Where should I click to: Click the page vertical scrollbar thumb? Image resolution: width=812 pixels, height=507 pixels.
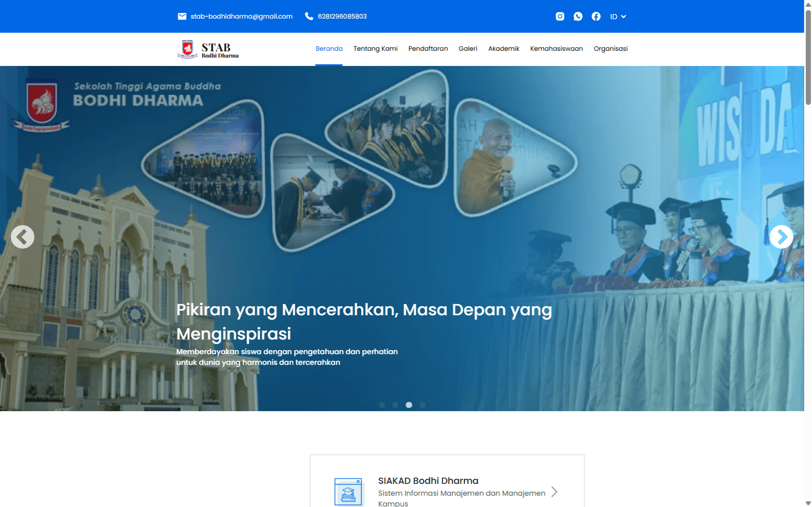[x=808, y=56]
